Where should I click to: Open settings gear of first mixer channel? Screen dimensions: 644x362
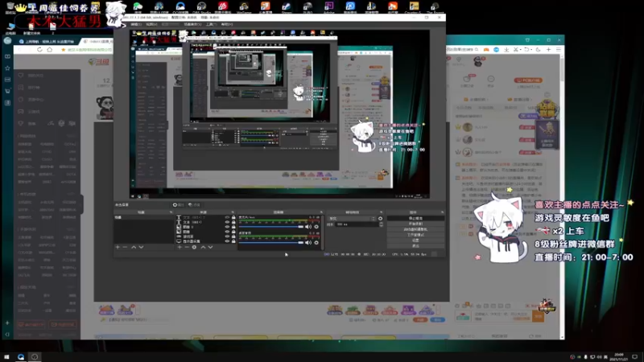coord(316,227)
